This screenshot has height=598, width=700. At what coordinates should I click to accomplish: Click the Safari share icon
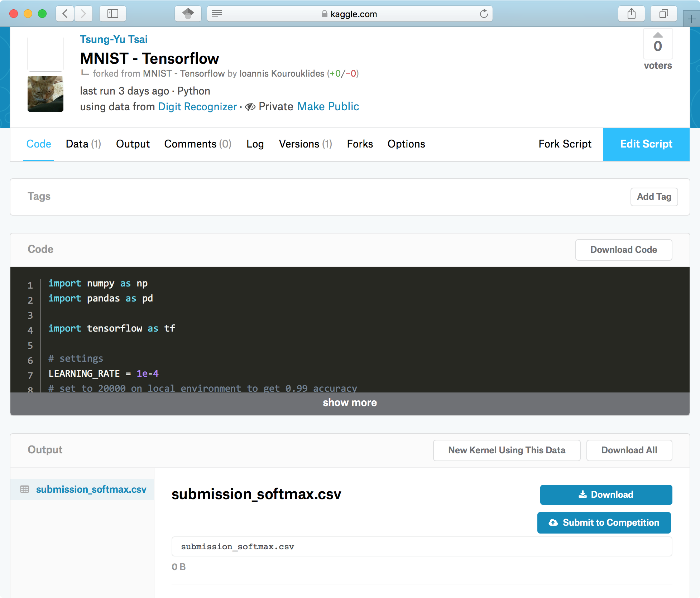(631, 14)
